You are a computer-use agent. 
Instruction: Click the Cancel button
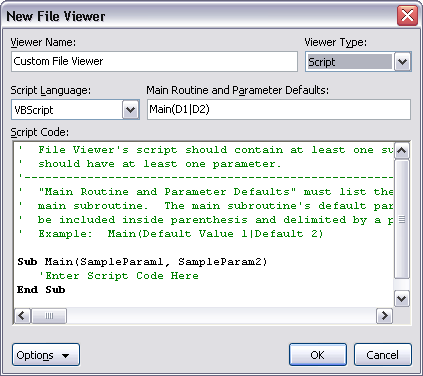coord(382,355)
